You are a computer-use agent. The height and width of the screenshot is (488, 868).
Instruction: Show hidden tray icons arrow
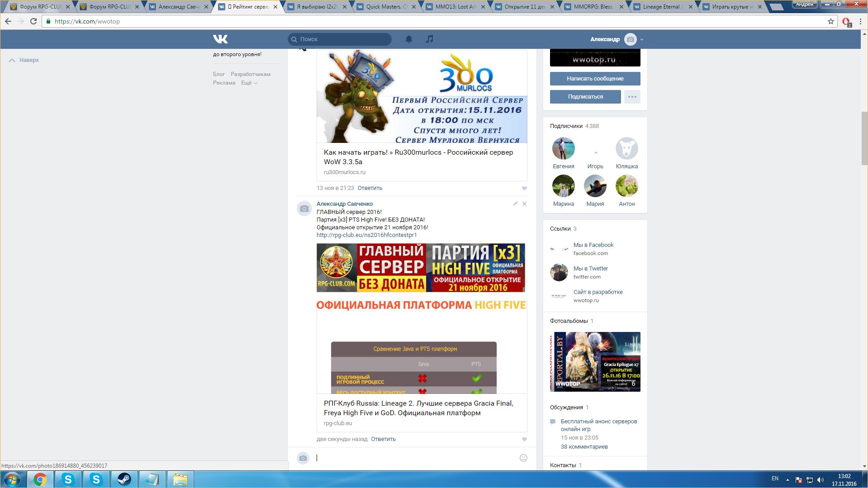[787, 480]
